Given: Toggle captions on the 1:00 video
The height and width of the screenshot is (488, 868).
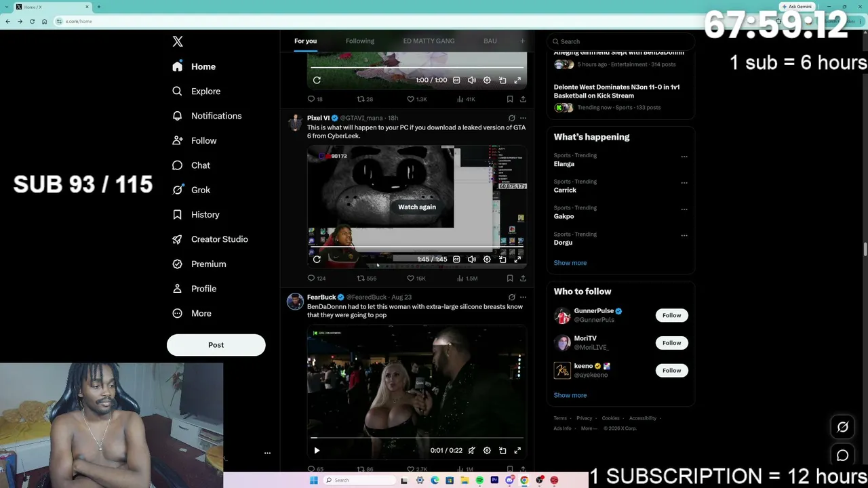Looking at the screenshot, I should coord(456,80).
